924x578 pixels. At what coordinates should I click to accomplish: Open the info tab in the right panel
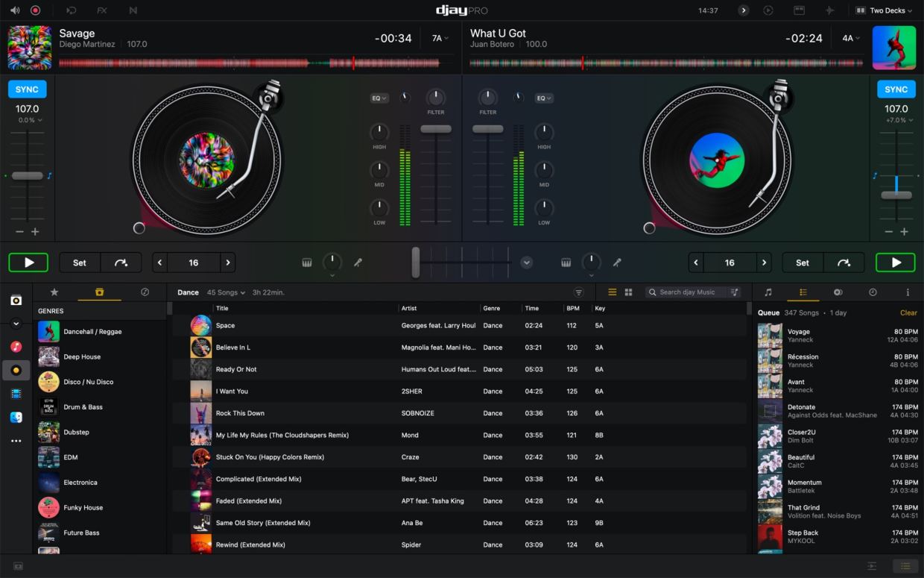[908, 292]
